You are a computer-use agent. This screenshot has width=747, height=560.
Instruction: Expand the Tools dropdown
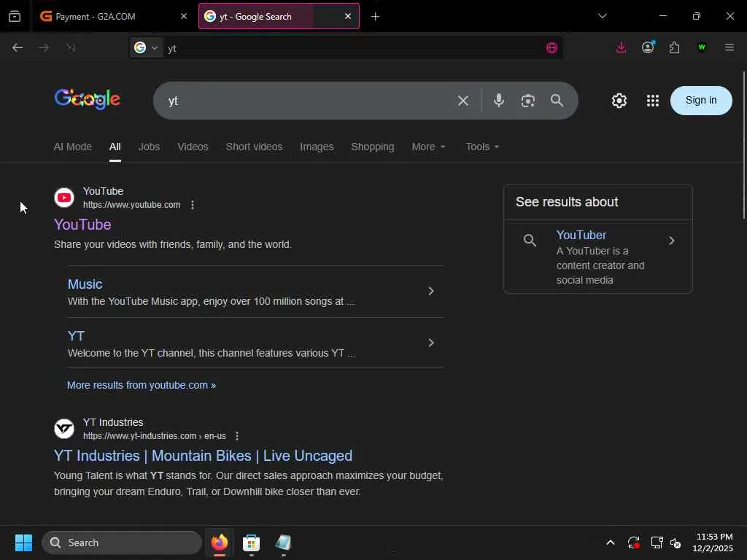(482, 147)
